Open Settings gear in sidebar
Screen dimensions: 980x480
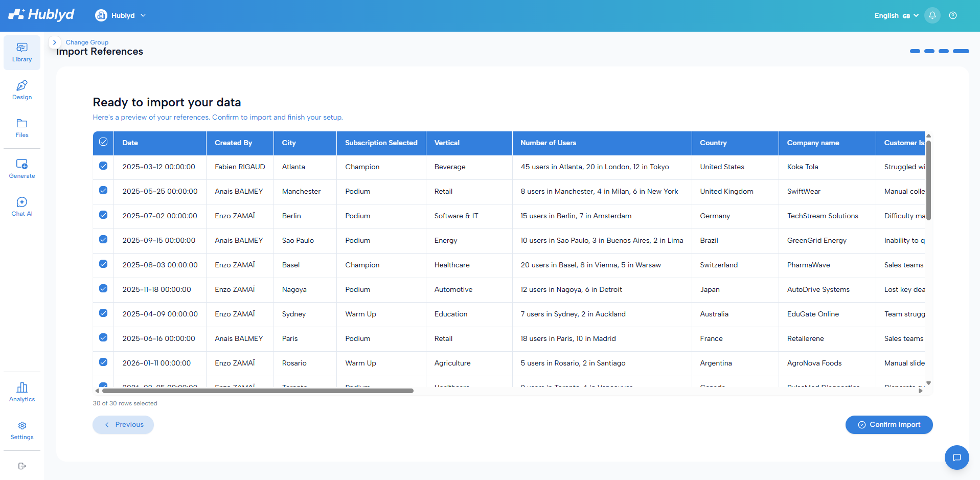(x=22, y=430)
